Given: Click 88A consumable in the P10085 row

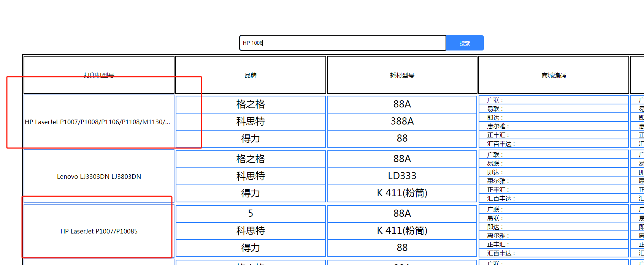Looking at the screenshot, I should pyautogui.click(x=402, y=214).
